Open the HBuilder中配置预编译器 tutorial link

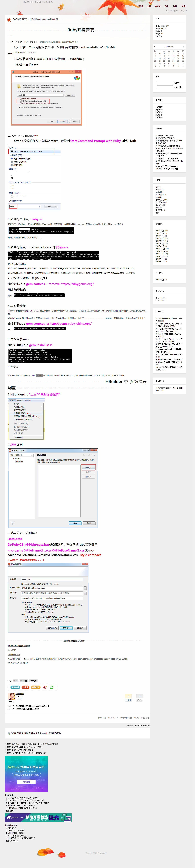click(19, 646)
